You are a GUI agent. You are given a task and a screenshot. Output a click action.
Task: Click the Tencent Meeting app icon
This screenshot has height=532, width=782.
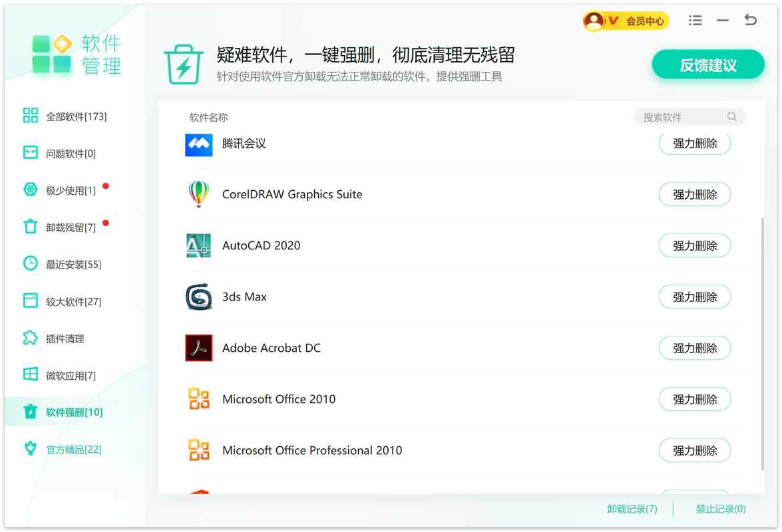tap(198, 144)
